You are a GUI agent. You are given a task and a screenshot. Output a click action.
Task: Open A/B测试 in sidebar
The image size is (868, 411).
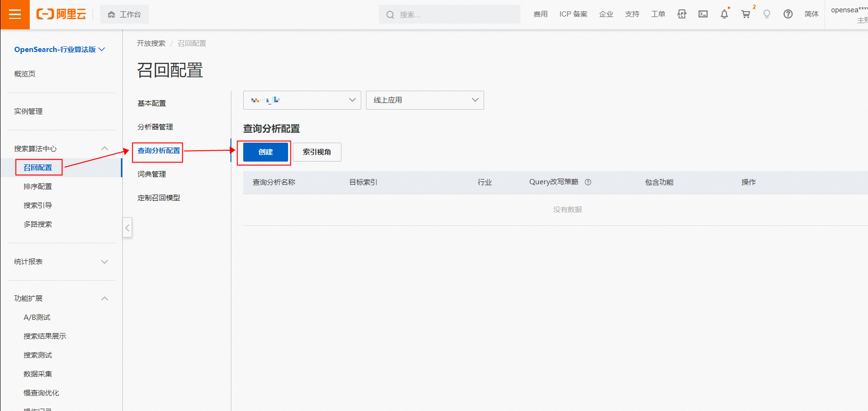click(x=37, y=317)
